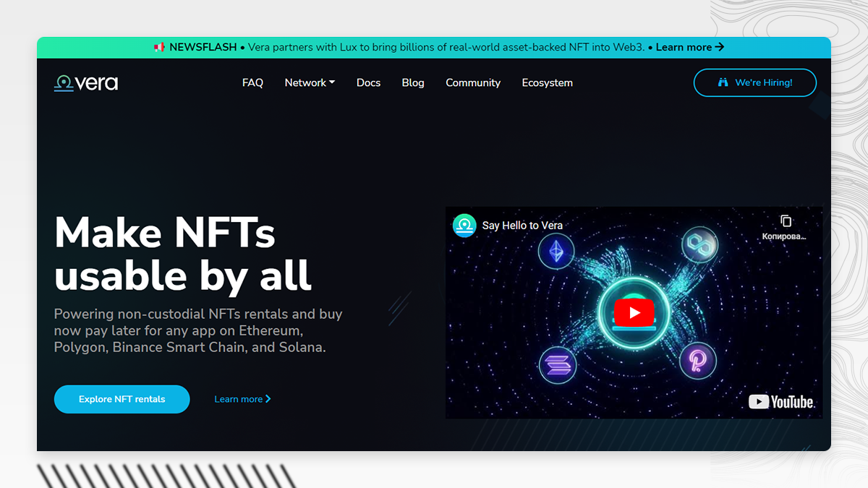Follow the Learn more link under the hero text
Viewport: 868px width, 488px height.
242,399
